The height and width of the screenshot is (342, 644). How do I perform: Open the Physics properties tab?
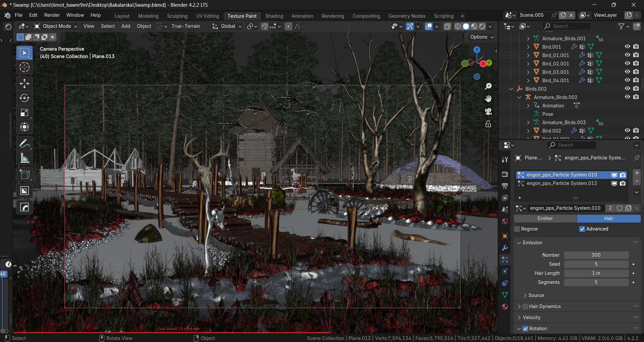505,271
